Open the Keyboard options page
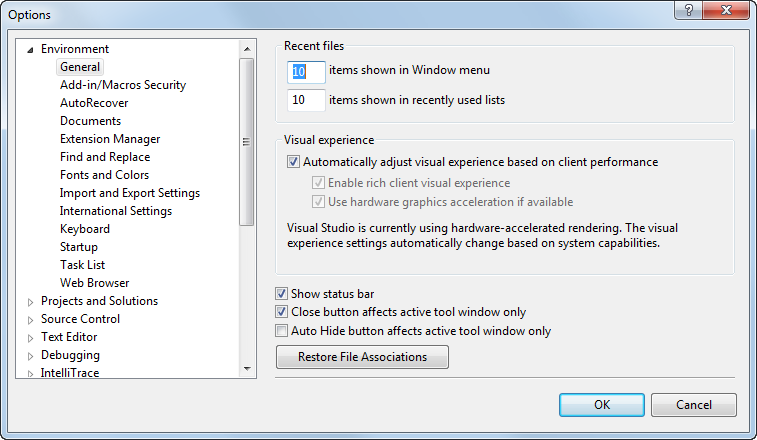The height and width of the screenshot is (440, 757). (x=85, y=229)
